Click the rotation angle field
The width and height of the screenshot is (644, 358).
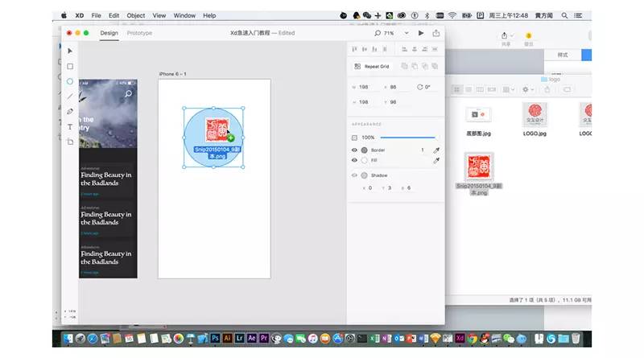[427, 87]
